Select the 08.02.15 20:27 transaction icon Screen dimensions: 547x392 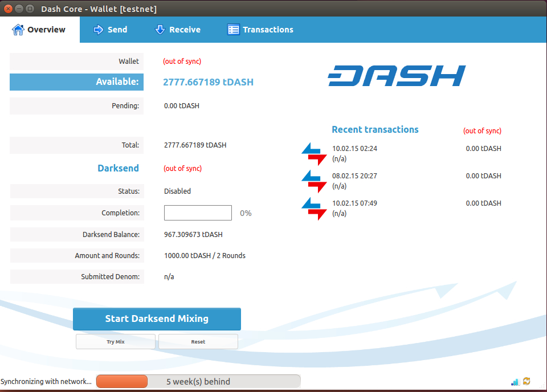[315, 181]
